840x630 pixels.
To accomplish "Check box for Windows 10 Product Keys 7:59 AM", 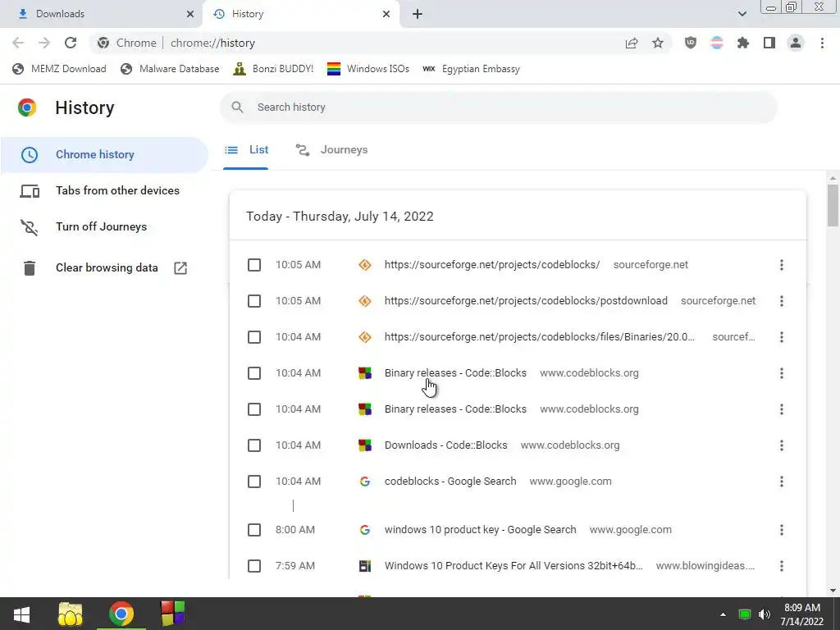I will point(254,566).
